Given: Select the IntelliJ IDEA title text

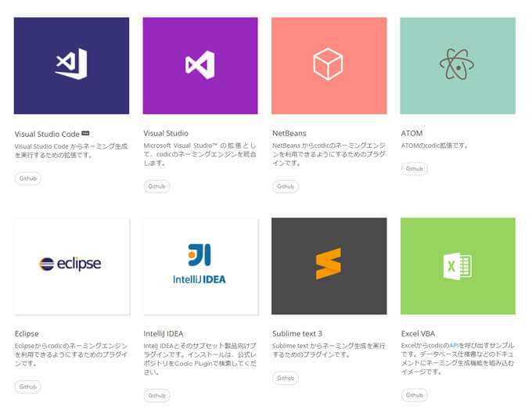Looking at the screenshot, I should (164, 333).
